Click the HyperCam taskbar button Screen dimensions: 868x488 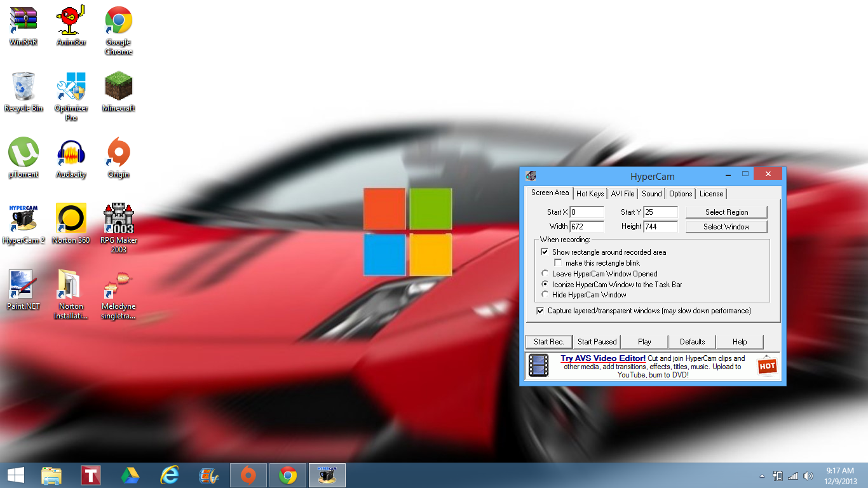coord(327,475)
